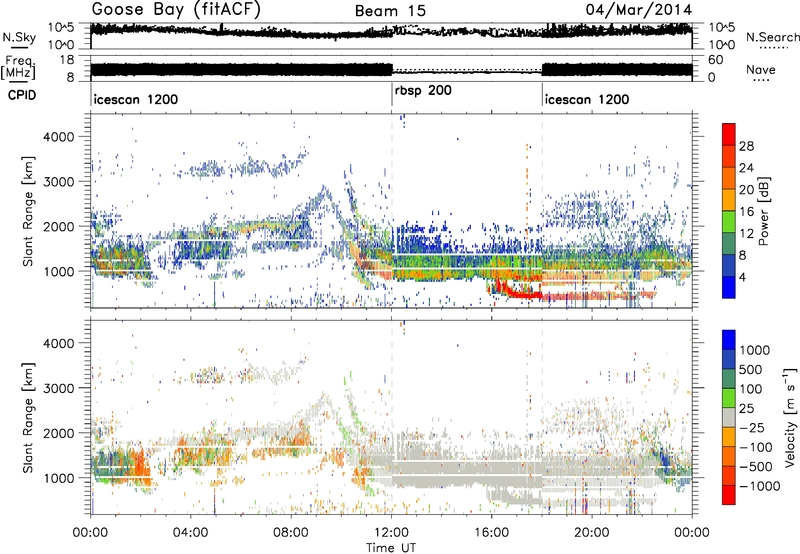Screen dimensions: 800x554
Task: Click the '28' power scale value
Action: coord(746,146)
